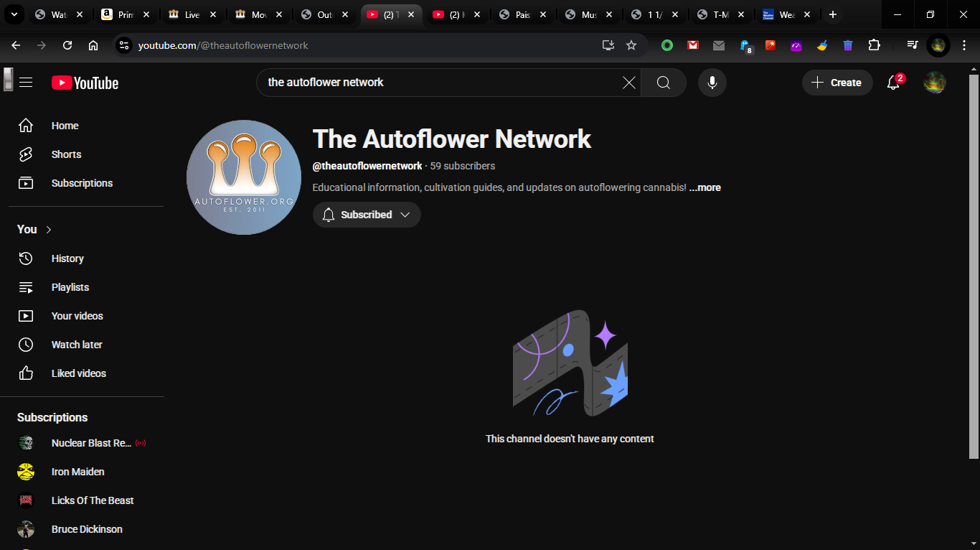980x550 pixels.
Task: Open the Subscribed notification dropdown
Action: point(367,215)
